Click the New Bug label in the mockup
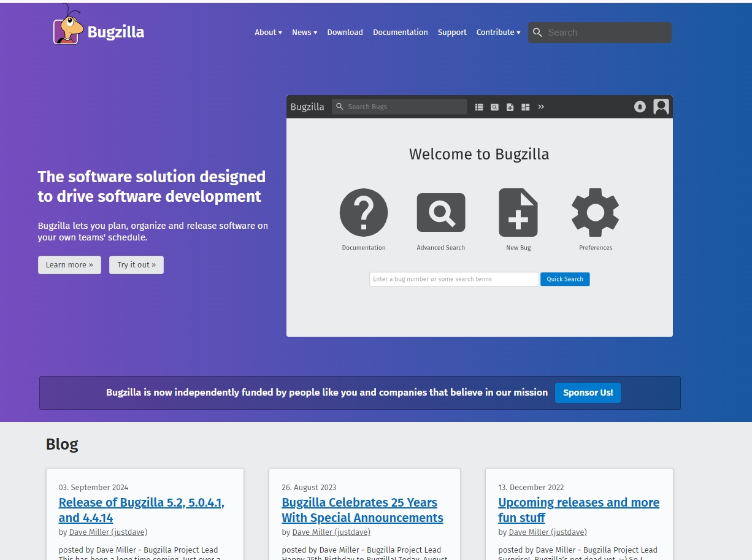The width and height of the screenshot is (752, 560). click(x=518, y=248)
